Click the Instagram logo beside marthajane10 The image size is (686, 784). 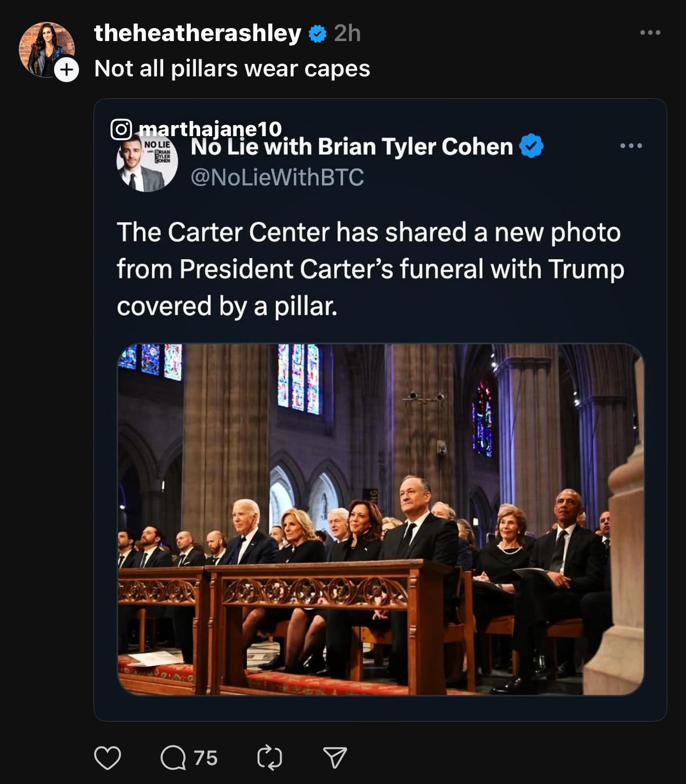pos(121,129)
